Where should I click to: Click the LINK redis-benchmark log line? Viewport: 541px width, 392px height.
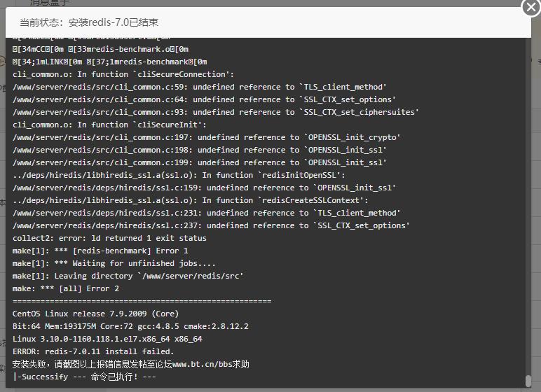coord(110,62)
